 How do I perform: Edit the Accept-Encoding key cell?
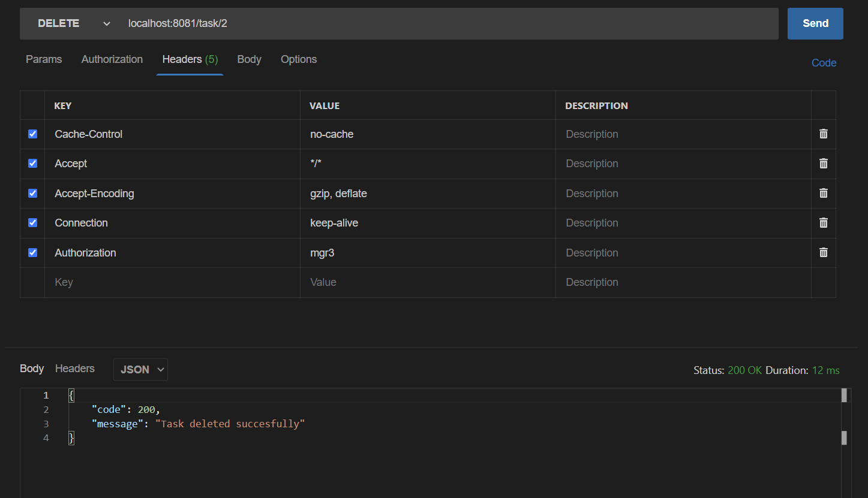click(x=173, y=193)
